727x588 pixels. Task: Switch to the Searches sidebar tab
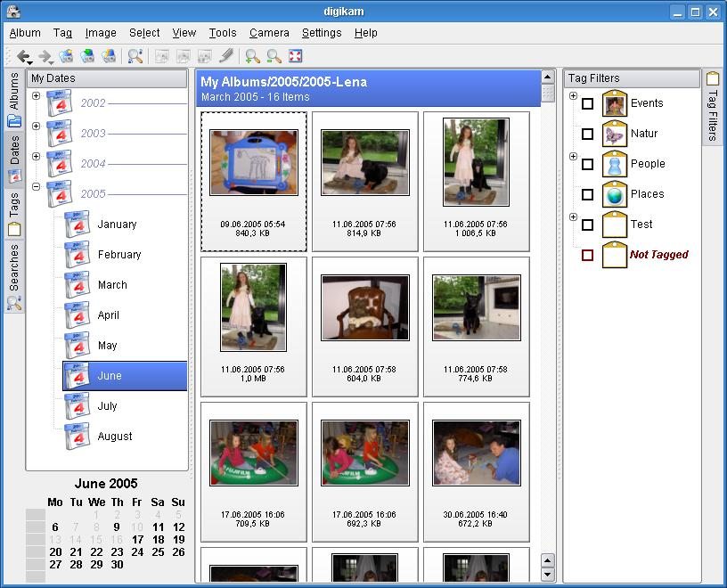click(14, 276)
